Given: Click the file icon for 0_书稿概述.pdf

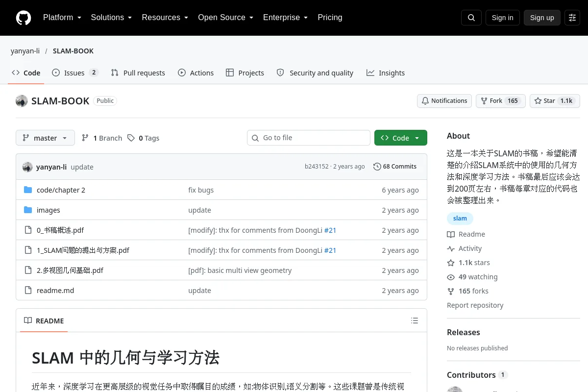Looking at the screenshot, I should [x=28, y=230].
